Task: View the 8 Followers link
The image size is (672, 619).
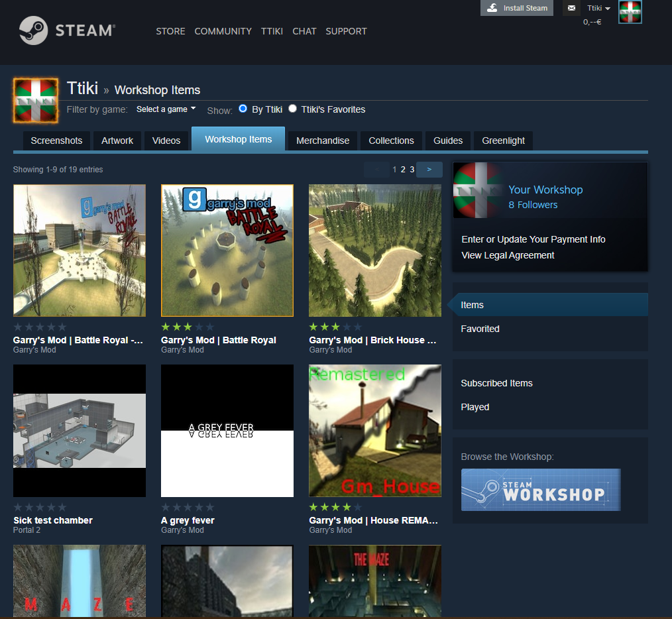Action: pyautogui.click(x=533, y=205)
